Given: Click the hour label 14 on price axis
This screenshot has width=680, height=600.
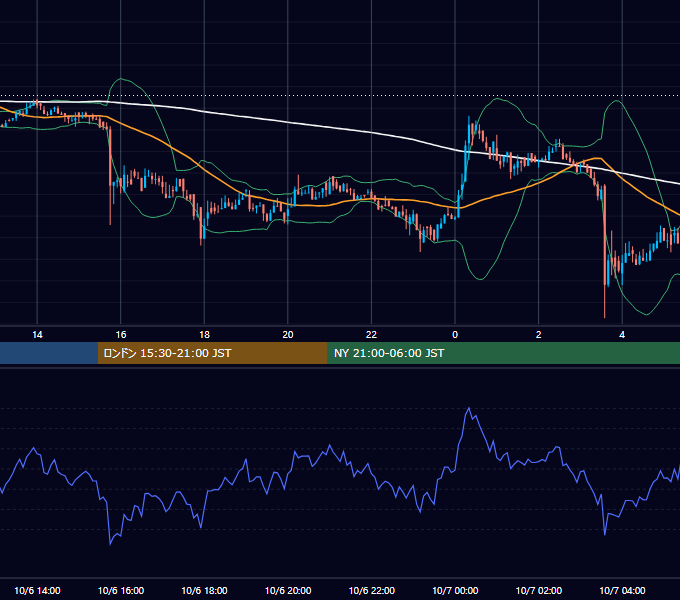Looking at the screenshot, I should [37, 335].
